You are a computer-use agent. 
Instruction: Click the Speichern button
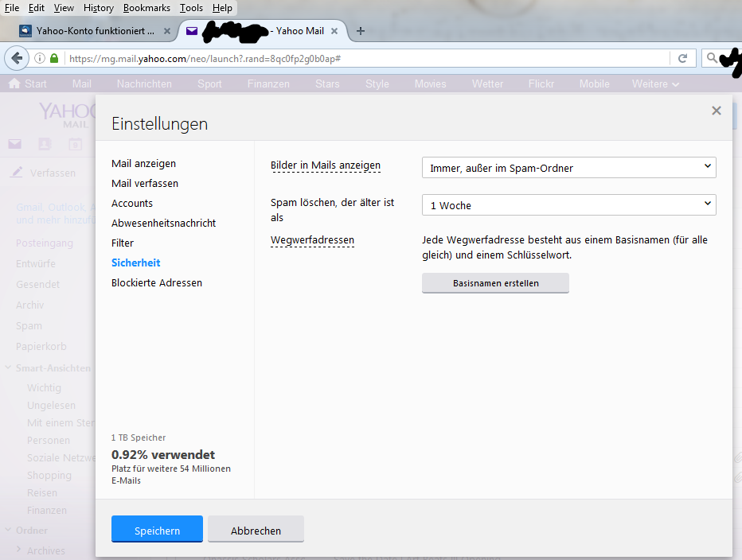click(x=157, y=529)
